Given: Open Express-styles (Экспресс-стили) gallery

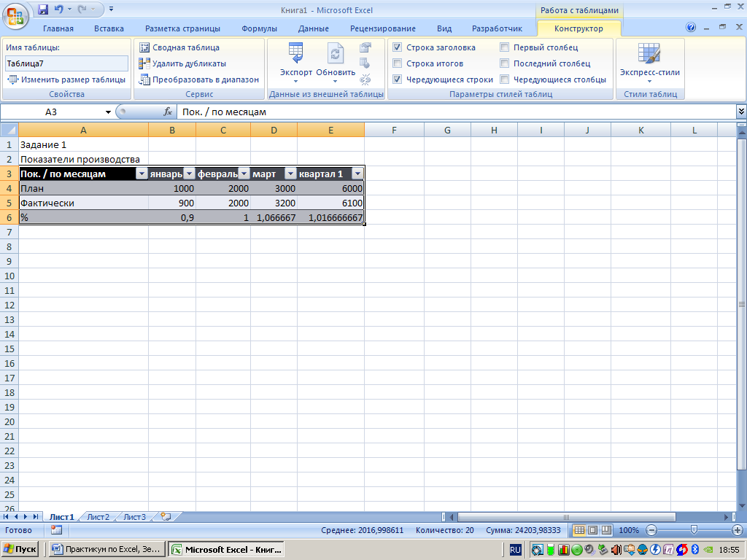Looking at the screenshot, I should 649,63.
